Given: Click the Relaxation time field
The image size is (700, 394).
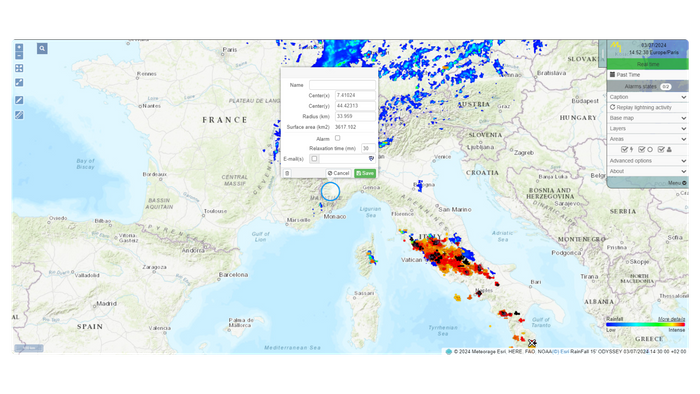Looking at the screenshot, I should [x=368, y=148].
